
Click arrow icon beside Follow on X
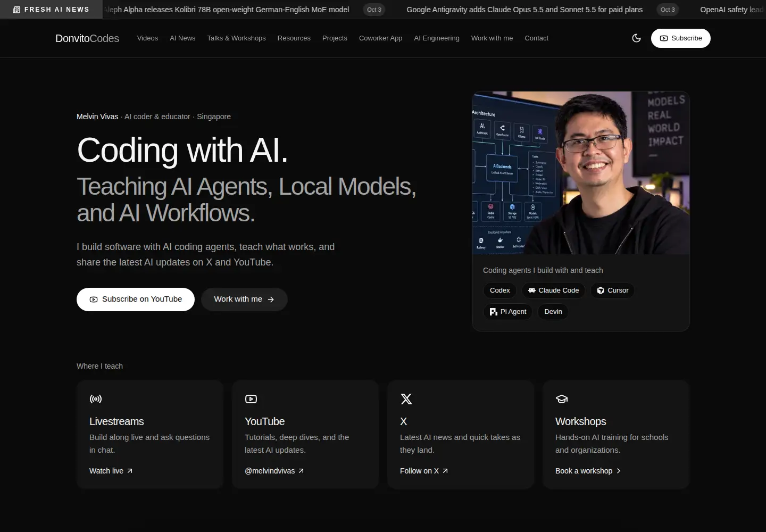(x=445, y=471)
